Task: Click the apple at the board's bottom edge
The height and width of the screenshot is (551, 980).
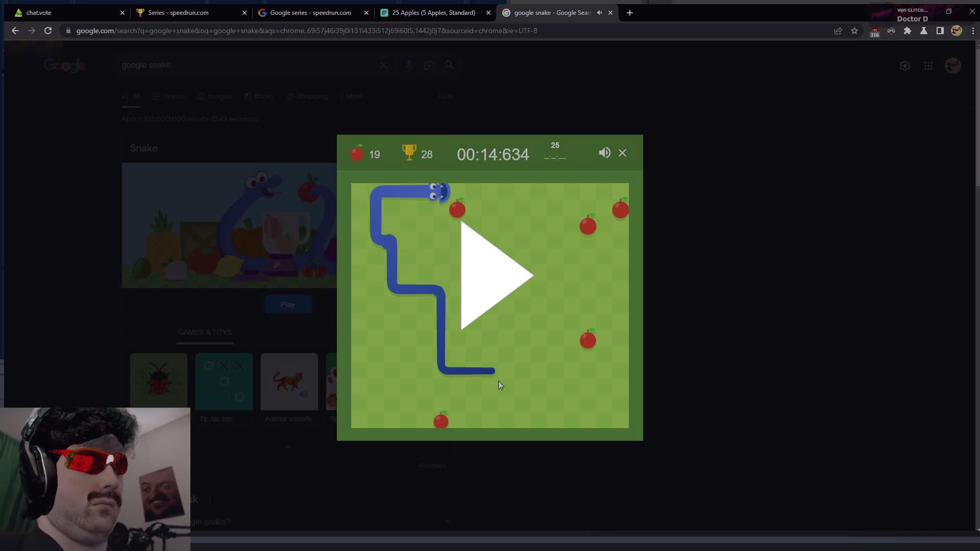Action: coord(441,420)
